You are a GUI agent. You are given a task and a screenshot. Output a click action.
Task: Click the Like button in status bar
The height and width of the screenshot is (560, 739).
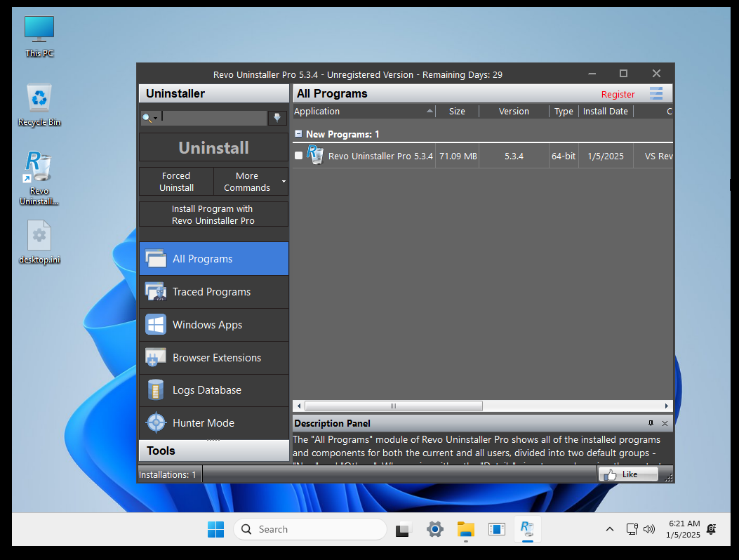click(x=628, y=474)
